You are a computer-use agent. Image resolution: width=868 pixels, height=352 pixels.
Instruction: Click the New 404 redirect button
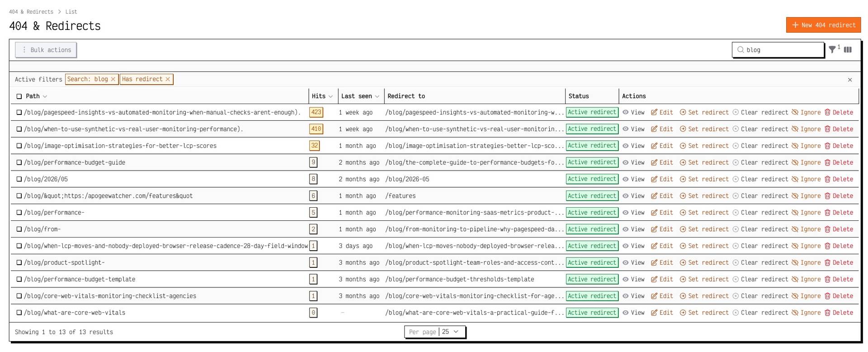pyautogui.click(x=823, y=25)
